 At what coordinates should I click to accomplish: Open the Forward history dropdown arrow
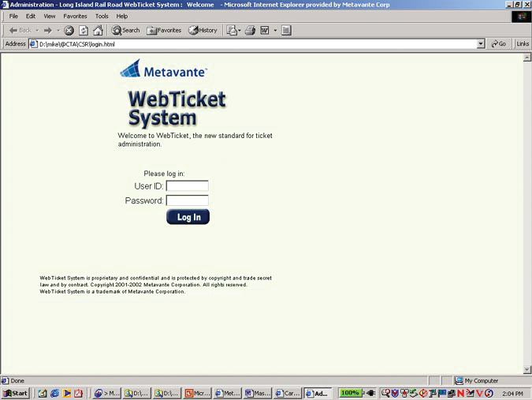[58, 31]
